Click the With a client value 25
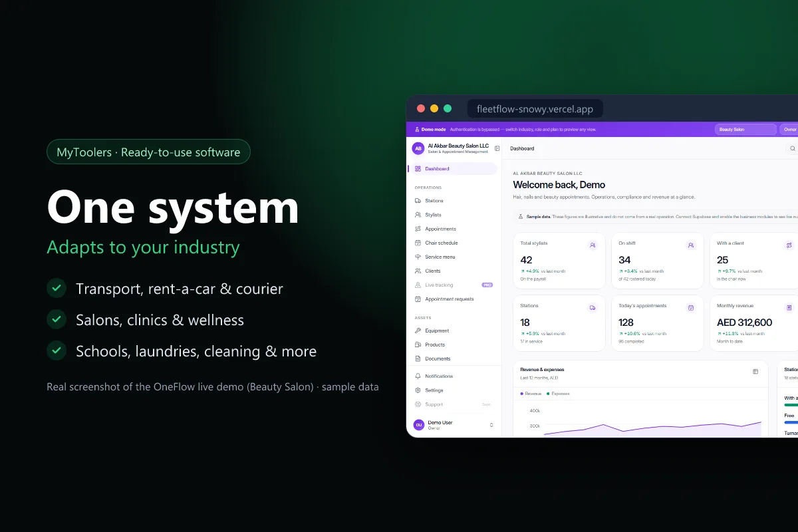This screenshot has height=532, width=798. pos(722,260)
